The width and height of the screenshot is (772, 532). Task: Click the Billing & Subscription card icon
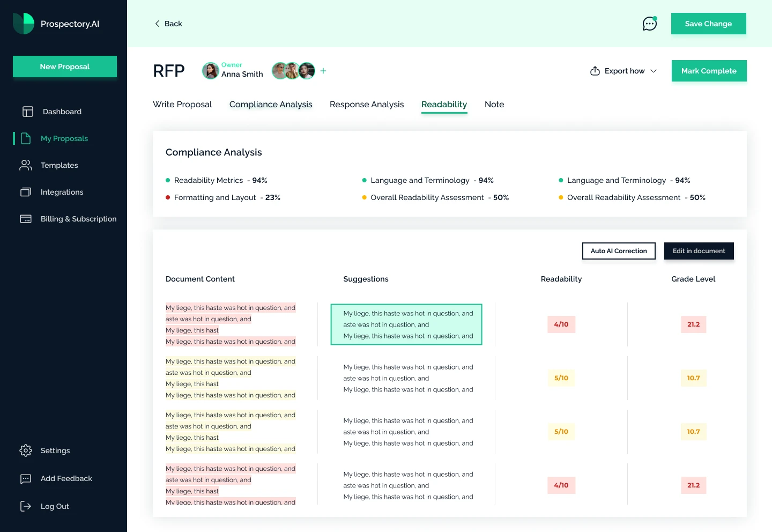point(26,219)
